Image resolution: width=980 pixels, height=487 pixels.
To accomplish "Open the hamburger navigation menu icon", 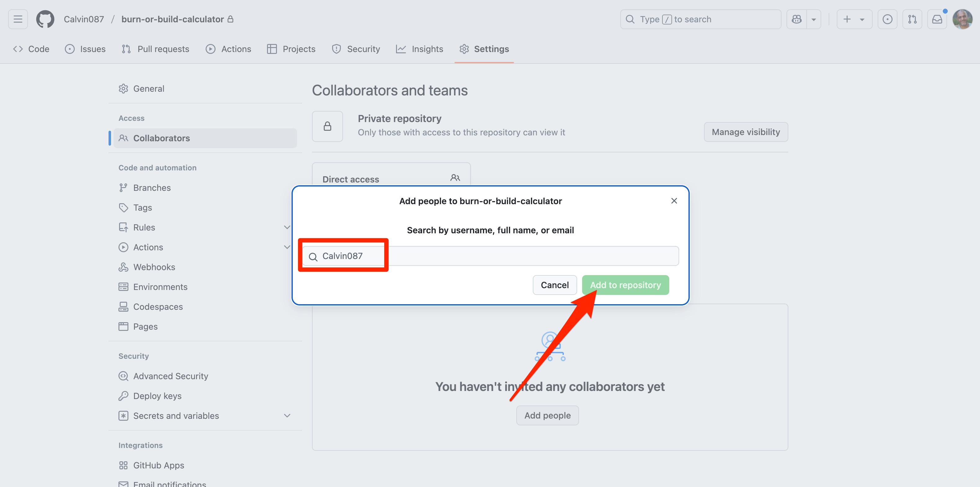I will click(x=18, y=19).
